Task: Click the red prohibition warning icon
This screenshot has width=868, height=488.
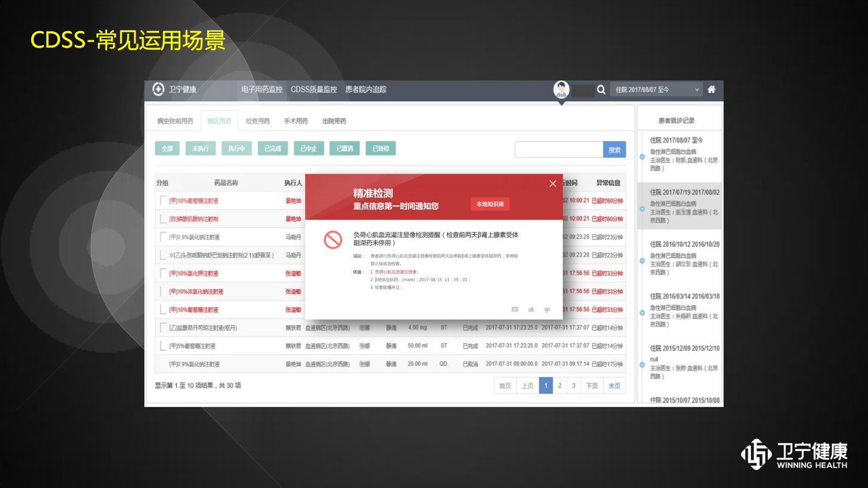Action: [x=333, y=240]
